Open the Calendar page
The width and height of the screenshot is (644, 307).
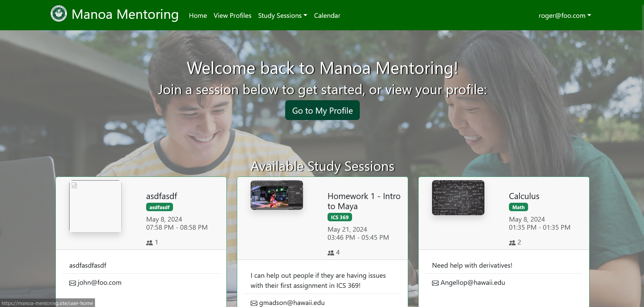click(327, 15)
